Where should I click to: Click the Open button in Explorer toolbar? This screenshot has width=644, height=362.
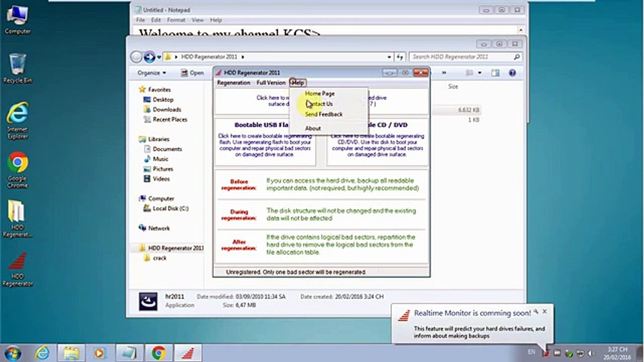(192, 73)
